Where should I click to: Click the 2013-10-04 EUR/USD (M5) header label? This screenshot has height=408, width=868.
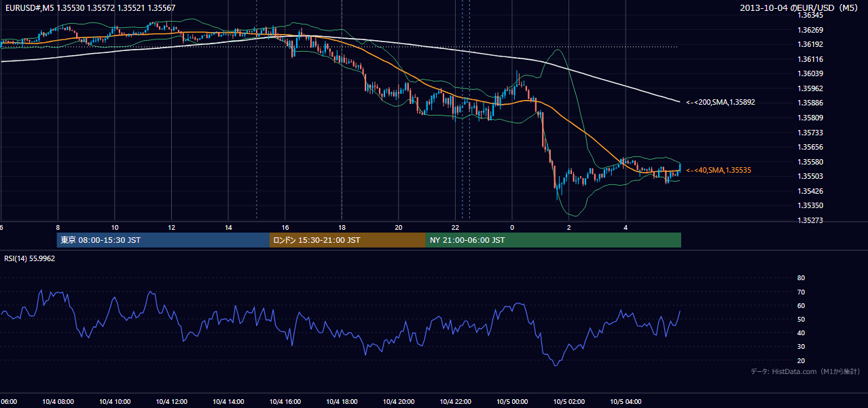click(799, 8)
